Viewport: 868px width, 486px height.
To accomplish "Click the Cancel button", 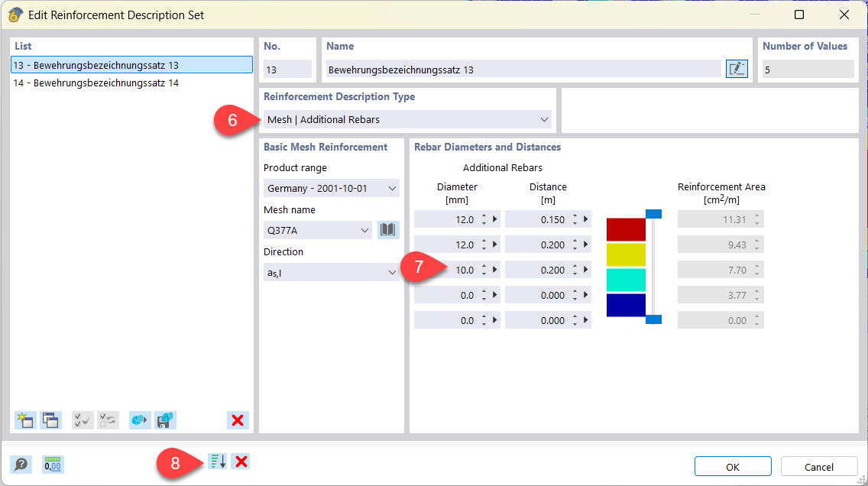I will [x=819, y=467].
